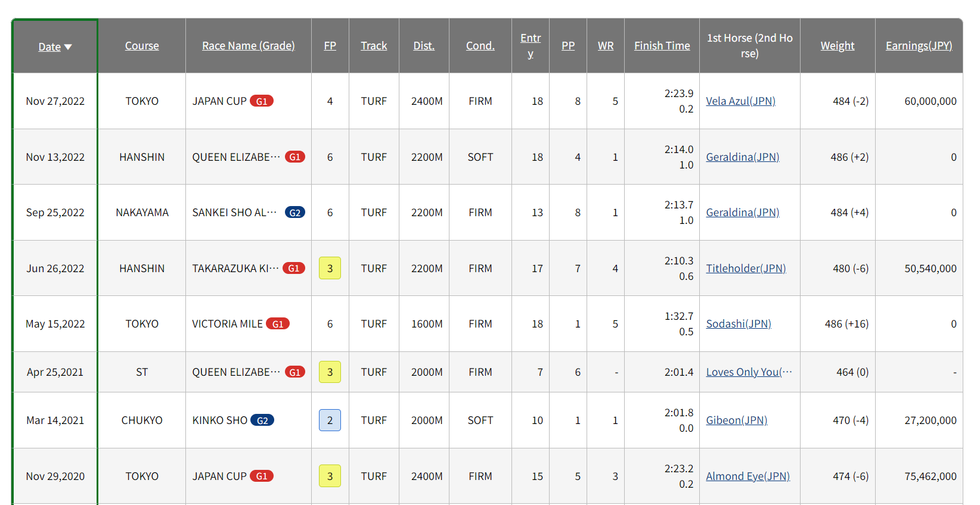This screenshot has height=505, width=980.
Task: Sort by WR column header
Action: [606, 46]
